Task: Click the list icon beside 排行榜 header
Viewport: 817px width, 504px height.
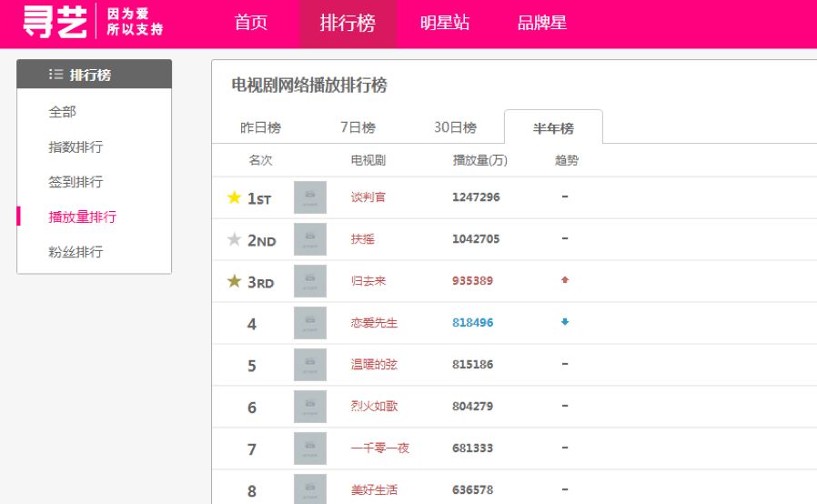Action: (x=55, y=74)
